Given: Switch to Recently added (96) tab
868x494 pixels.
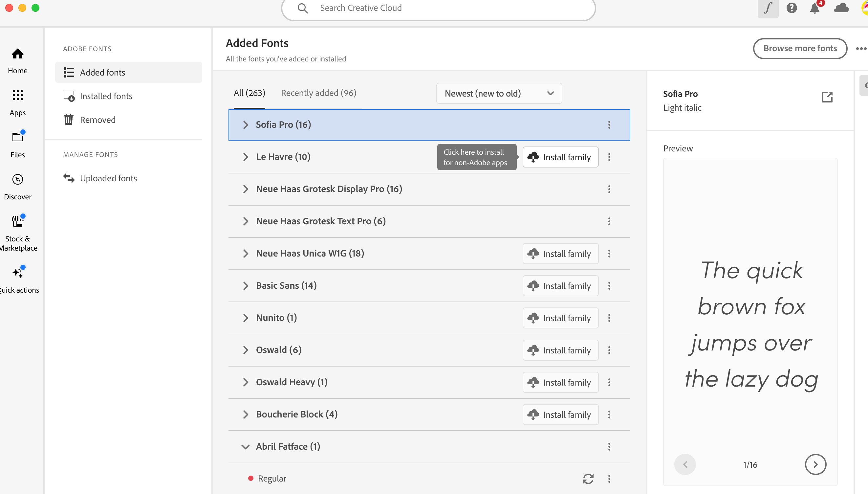Looking at the screenshot, I should pyautogui.click(x=319, y=93).
